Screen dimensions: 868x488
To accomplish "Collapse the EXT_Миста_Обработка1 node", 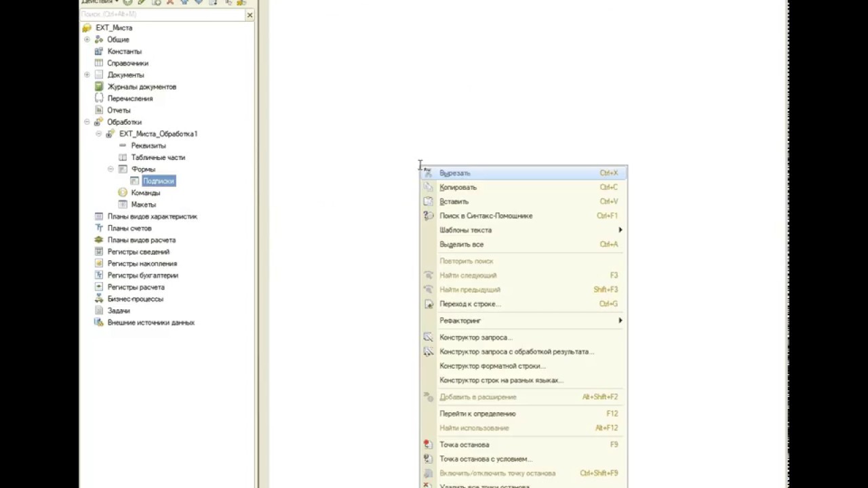I will pos(98,134).
